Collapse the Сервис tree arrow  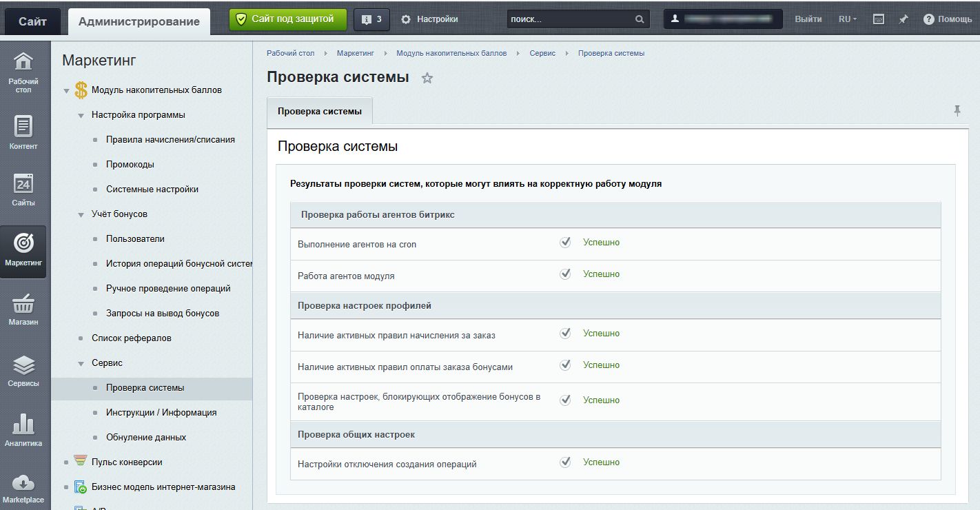pos(81,363)
